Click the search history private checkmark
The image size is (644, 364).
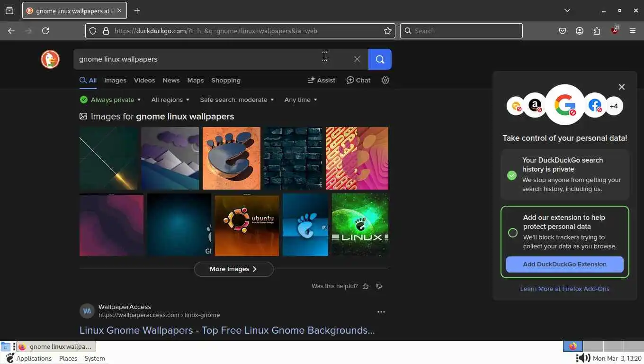click(x=512, y=175)
